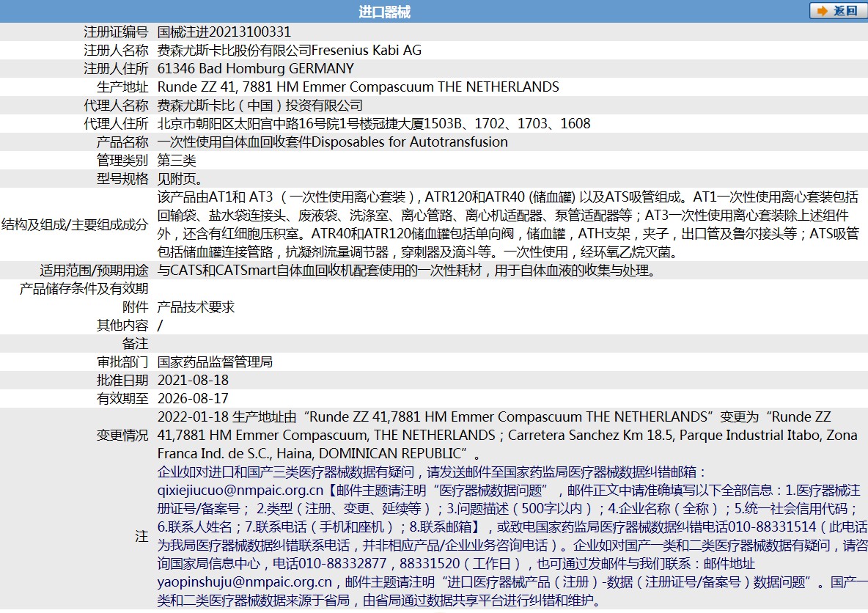Screen dimensions: 868x613
Task: Click approval date 2021-08-18
Action: click(194, 380)
